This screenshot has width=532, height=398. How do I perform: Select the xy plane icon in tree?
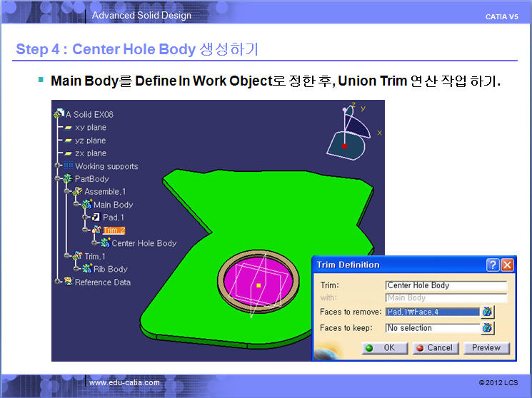point(69,128)
